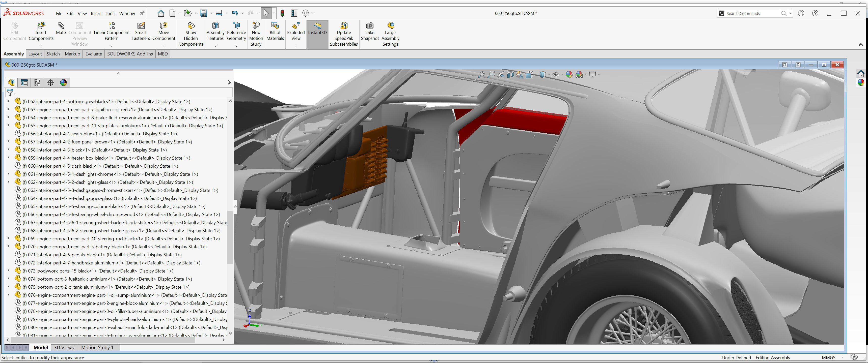868x363 pixels.
Task: Click Edit Appearance color ball in viewport
Action: 569,75
